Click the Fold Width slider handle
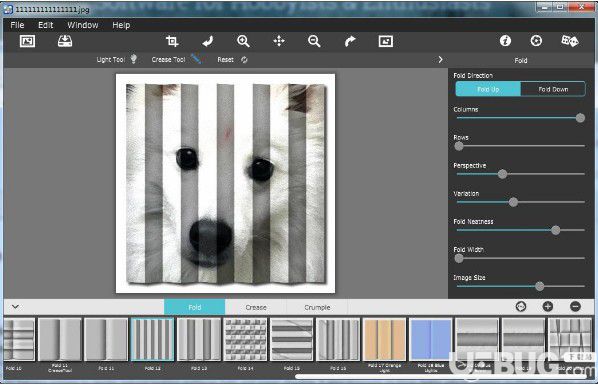Viewport: 598px width, 386px height. point(459,258)
